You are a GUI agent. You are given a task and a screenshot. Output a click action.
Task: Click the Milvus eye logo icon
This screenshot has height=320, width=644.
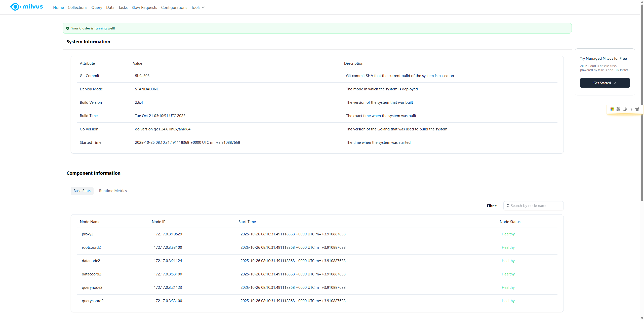coord(15,7)
